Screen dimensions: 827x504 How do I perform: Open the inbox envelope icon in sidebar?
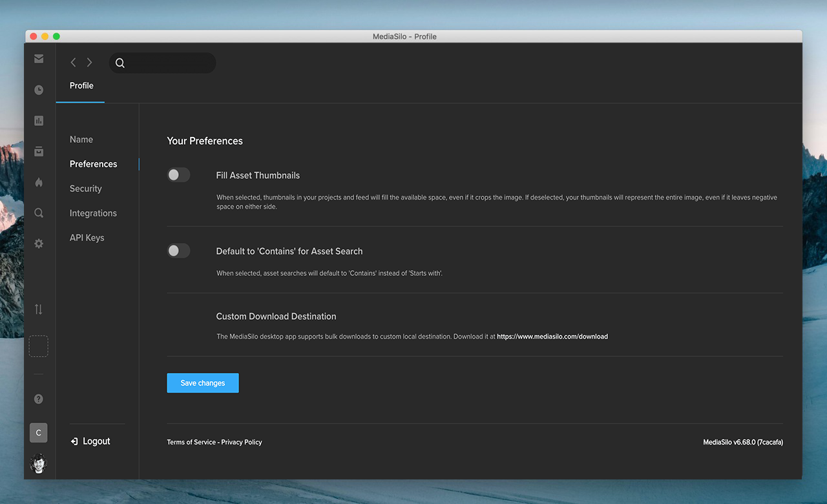tap(39, 59)
